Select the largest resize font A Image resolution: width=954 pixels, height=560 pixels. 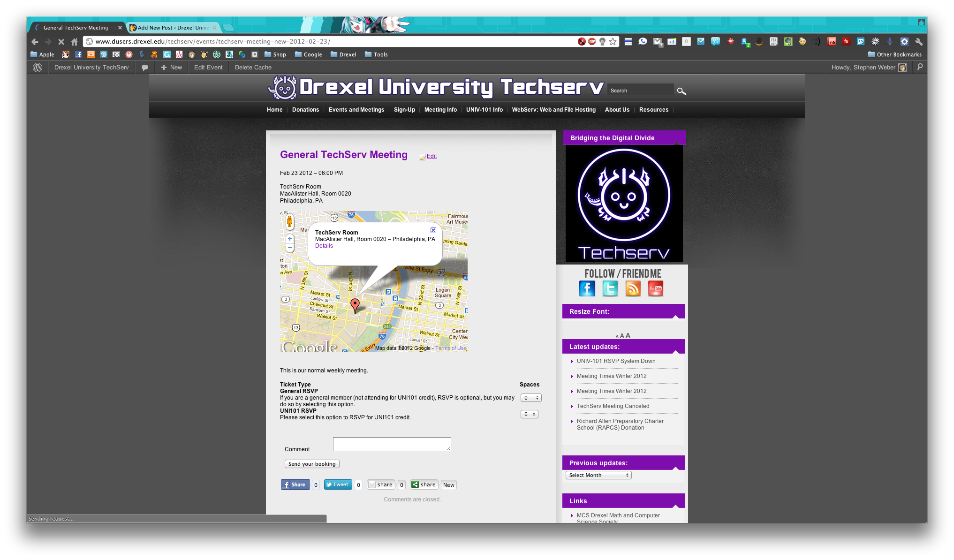coord(628,335)
